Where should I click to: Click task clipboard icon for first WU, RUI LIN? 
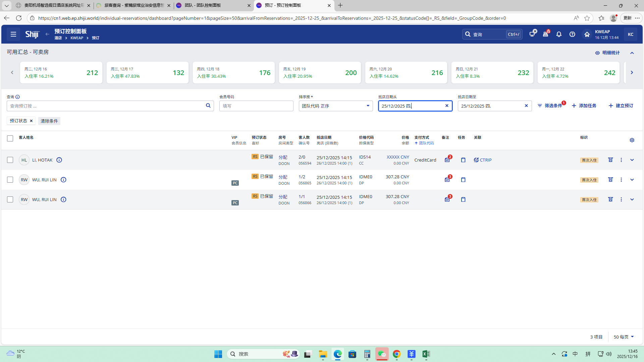pos(463,180)
